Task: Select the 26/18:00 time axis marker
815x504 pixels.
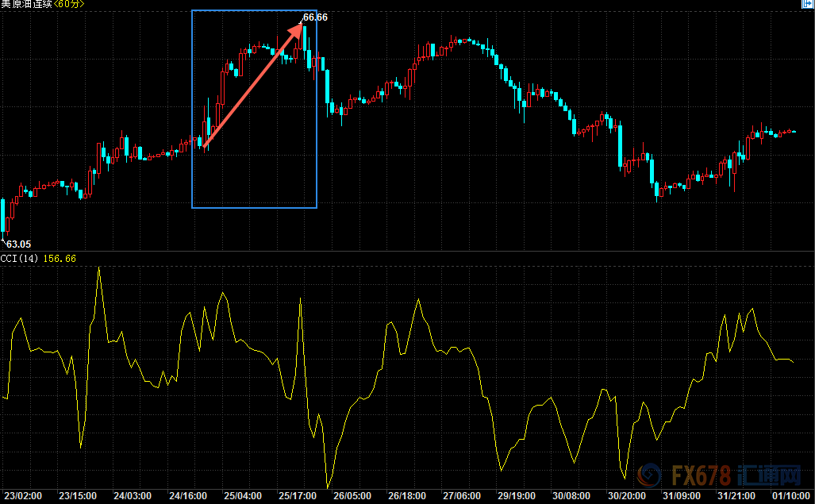Action: point(407,496)
